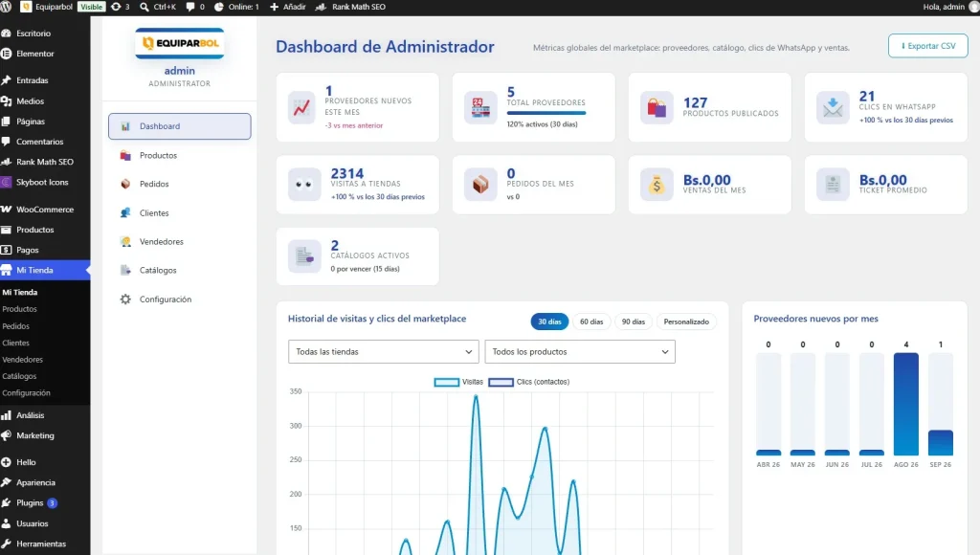
Task: Click the Online: 1 indicator
Action: click(x=236, y=7)
